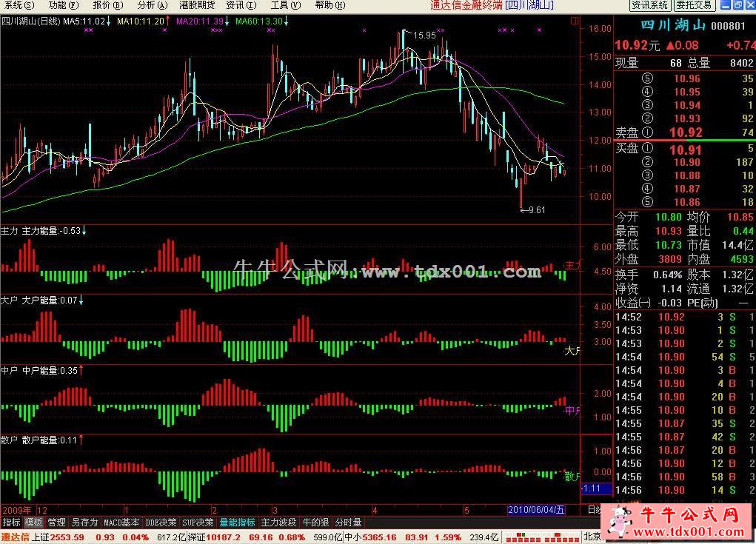The width and height of the screenshot is (756, 544).
Task: Click the 深证 index value 10187.2
Action: pyautogui.click(x=223, y=537)
